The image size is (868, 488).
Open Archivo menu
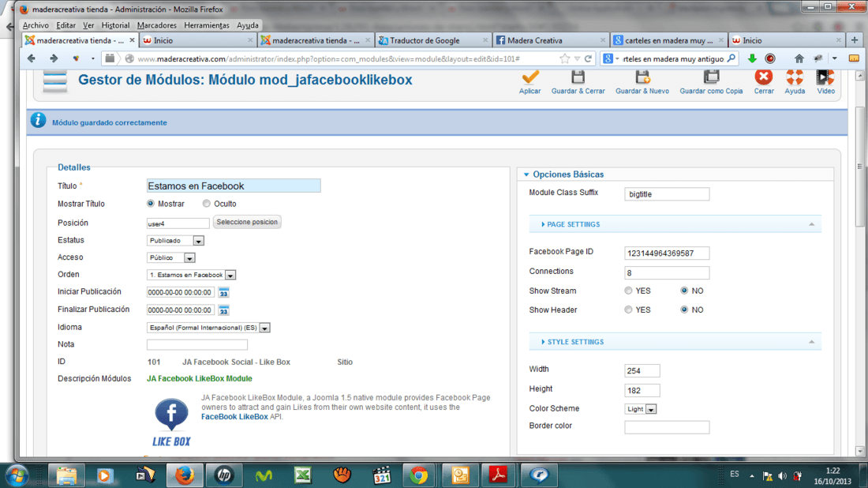(x=36, y=25)
